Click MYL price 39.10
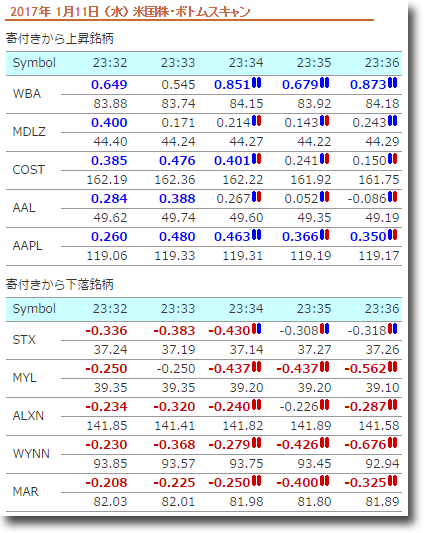The image size is (425, 533). click(x=382, y=388)
